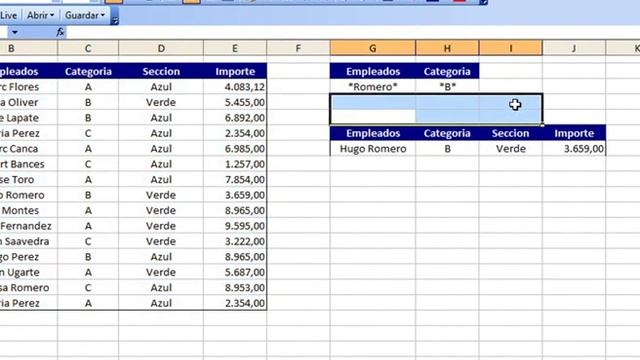Click the 3.222,00 importe cell
The width and height of the screenshot is (640, 360).
235,242
